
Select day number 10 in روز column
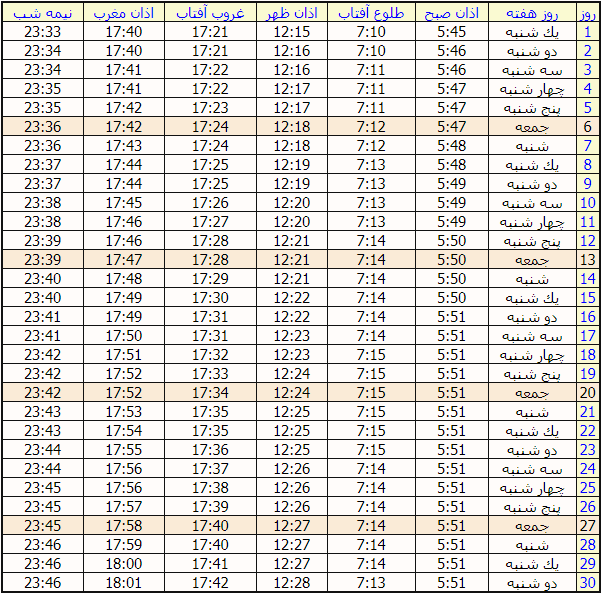[x=588, y=202]
